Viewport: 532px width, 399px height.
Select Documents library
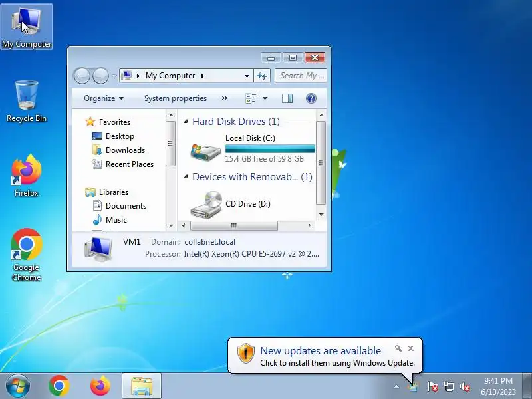120,206
